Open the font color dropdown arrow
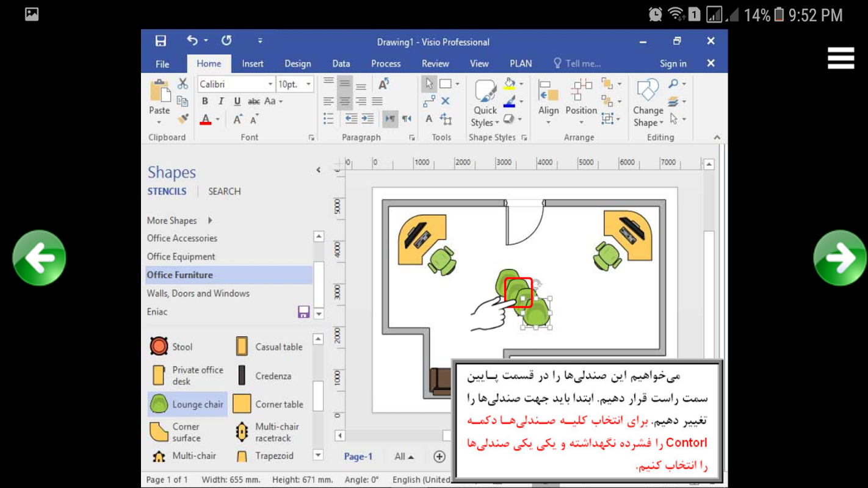The image size is (868, 488). (x=217, y=120)
